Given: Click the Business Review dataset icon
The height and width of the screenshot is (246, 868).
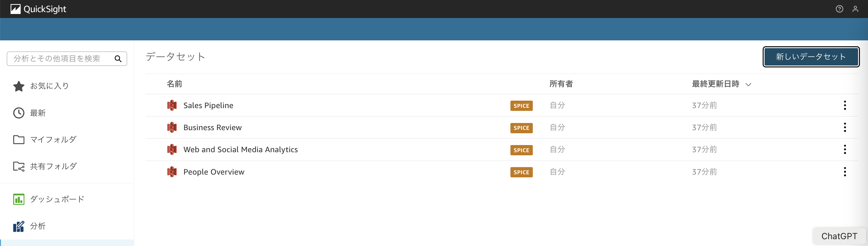Looking at the screenshot, I should click(172, 127).
